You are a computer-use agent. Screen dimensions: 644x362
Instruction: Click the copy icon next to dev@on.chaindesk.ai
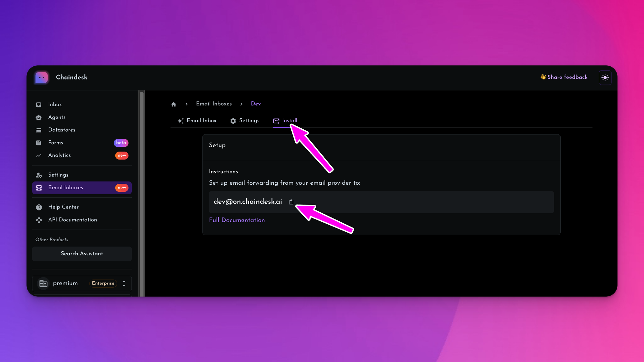pos(291,201)
